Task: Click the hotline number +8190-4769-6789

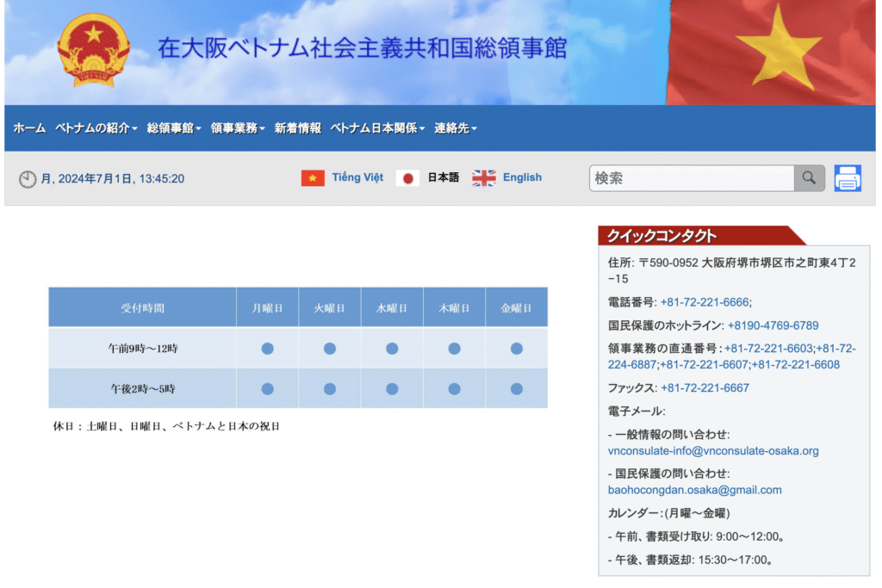Action: [x=773, y=325]
